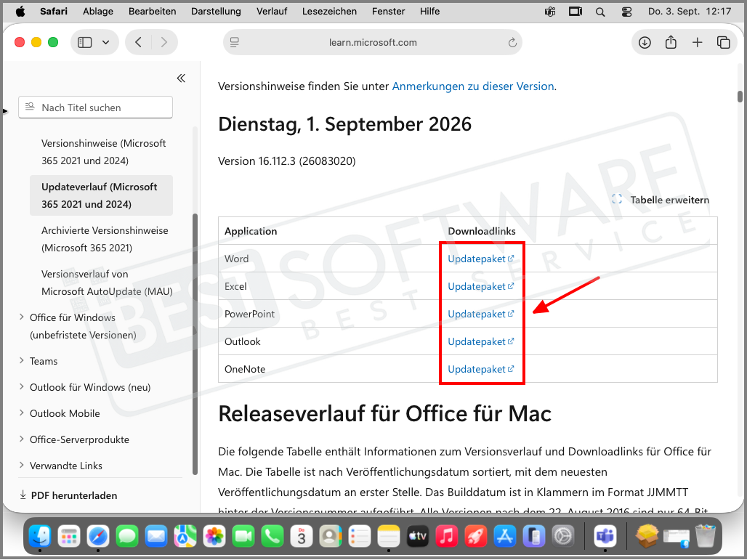This screenshot has height=560, width=747.
Task: Download the OneNote Updatepaket
Action: coord(481,370)
